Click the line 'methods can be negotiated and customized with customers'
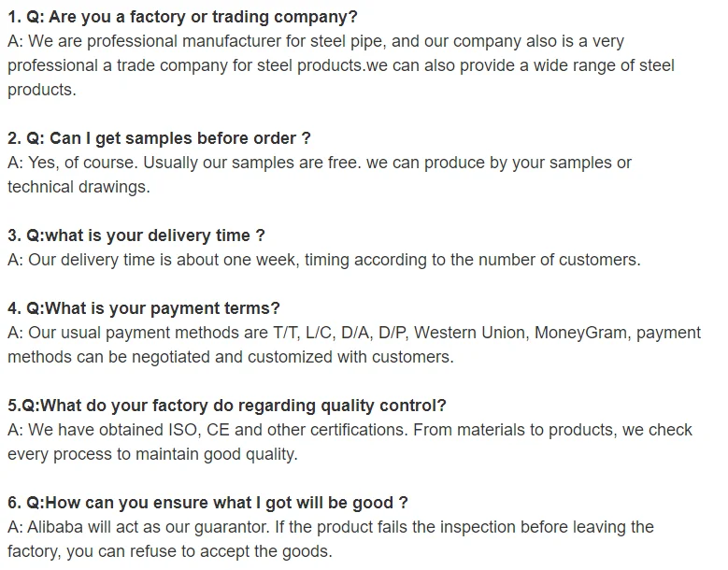The image size is (728, 570). [x=230, y=357]
